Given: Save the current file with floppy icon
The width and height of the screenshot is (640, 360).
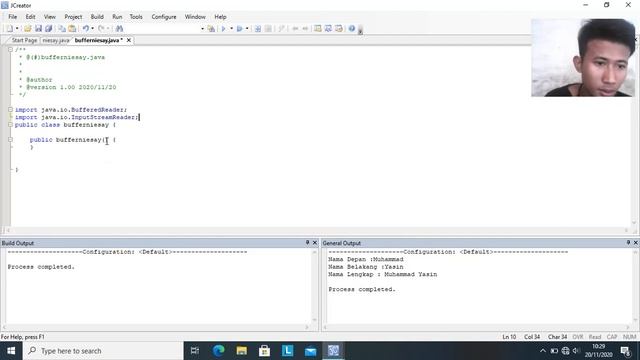Looking at the screenshot, I should 38,29.
